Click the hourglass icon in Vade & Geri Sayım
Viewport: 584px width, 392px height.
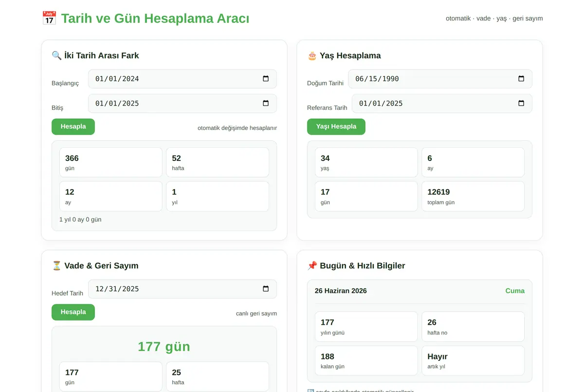coord(56,266)
